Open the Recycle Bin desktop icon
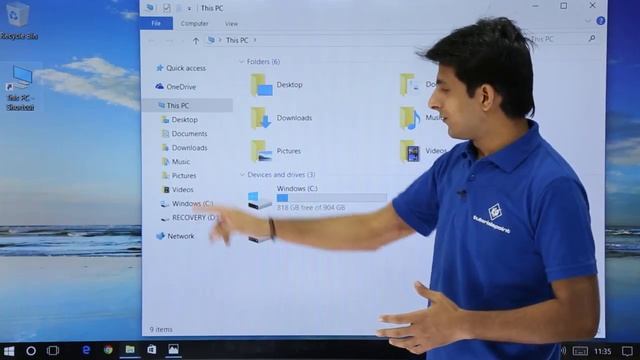The height and width of the screenshot is (360, 640). 18,20
